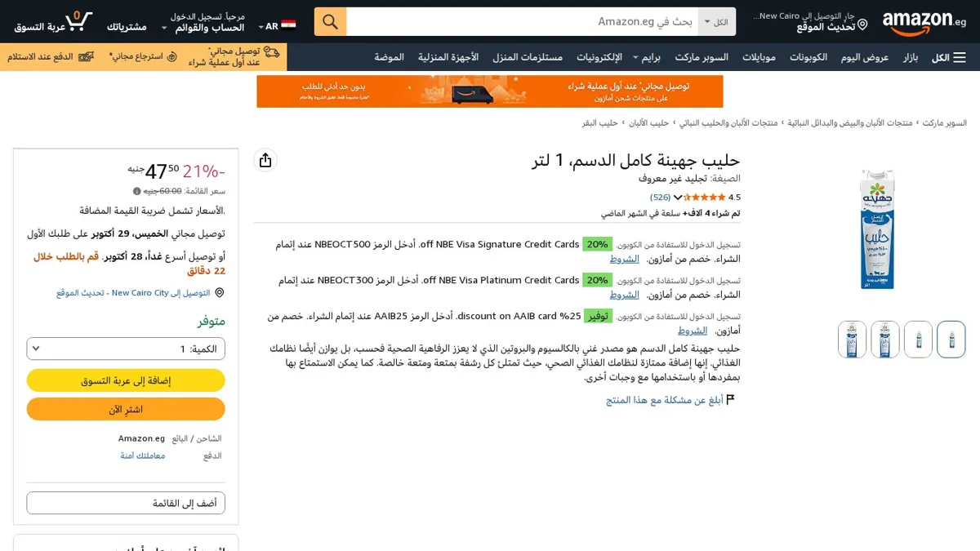Open موبايلات in the nav bar

point(759,57)
